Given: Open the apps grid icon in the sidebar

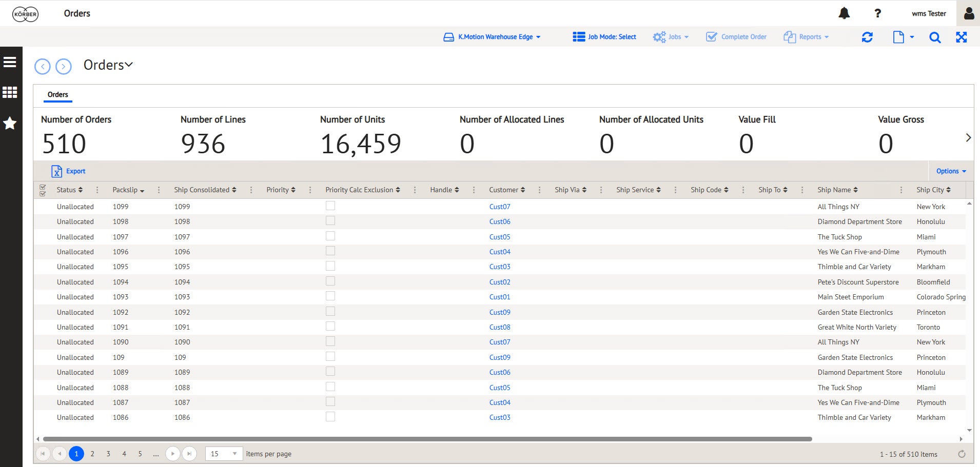Looking at the screenshot, I should [x=10, y=92].
